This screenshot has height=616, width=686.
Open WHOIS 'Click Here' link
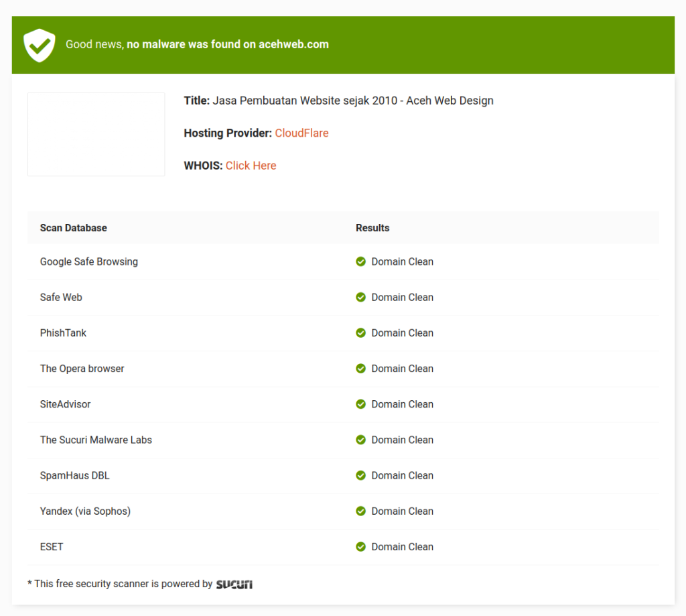click(251, 166)
